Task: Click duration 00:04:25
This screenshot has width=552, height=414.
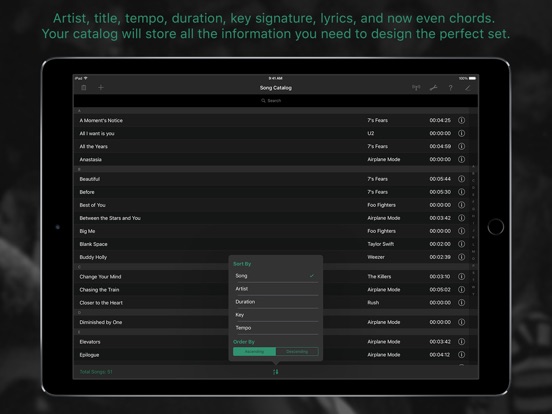Action: 440,120
